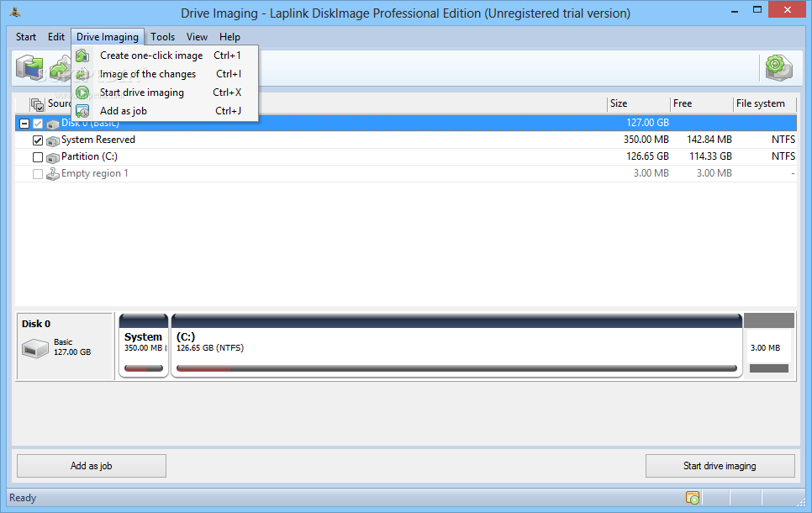Click the 126.65 GB size cell
The height and width of the screenshot is (513, 812).
point(647,156)
